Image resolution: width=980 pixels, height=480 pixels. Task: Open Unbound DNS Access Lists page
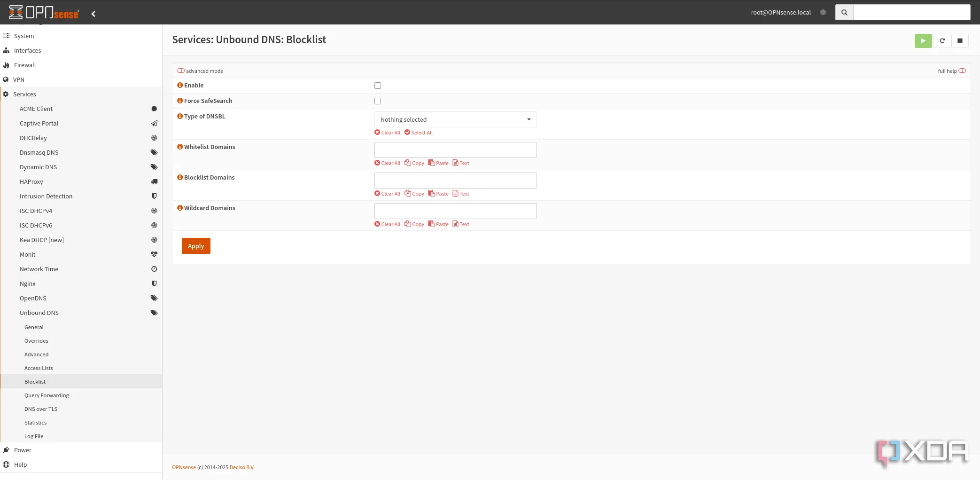(x=81, y=368)
